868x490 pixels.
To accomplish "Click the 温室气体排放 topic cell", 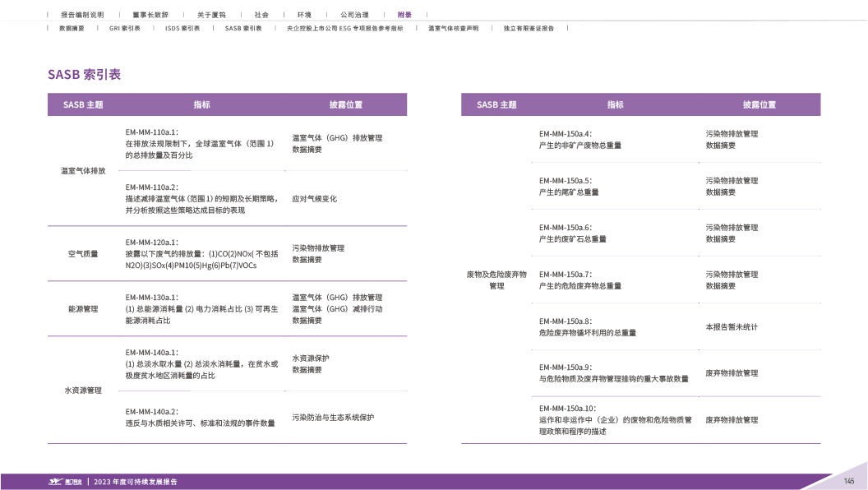I will click(83, 171).
